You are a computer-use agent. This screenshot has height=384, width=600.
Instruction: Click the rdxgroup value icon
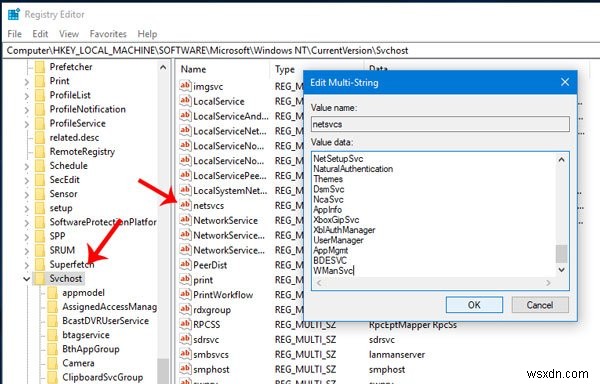(x=185, y=309)
